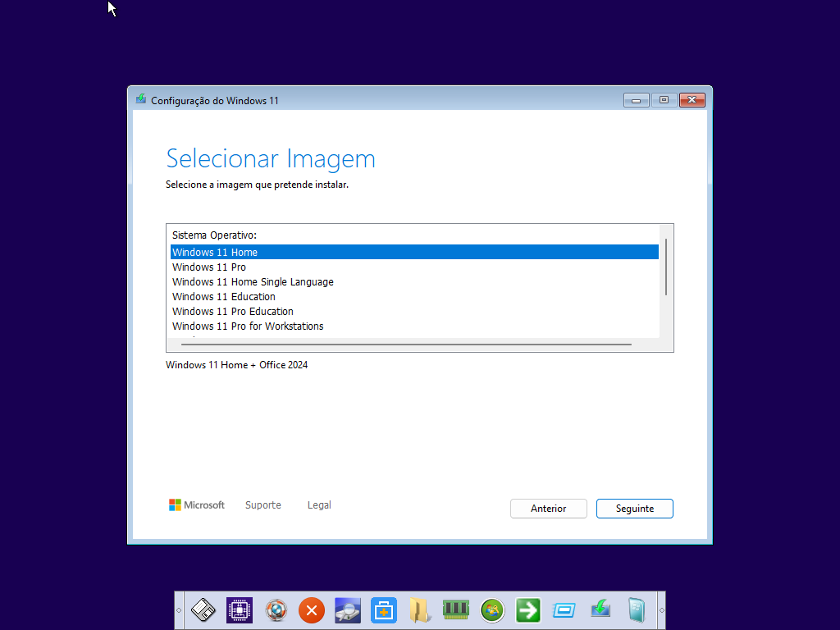The width and height of the screenshot is (840, 630).
Task: Choose Windows 11 Education edition
Action: [414, 296]
